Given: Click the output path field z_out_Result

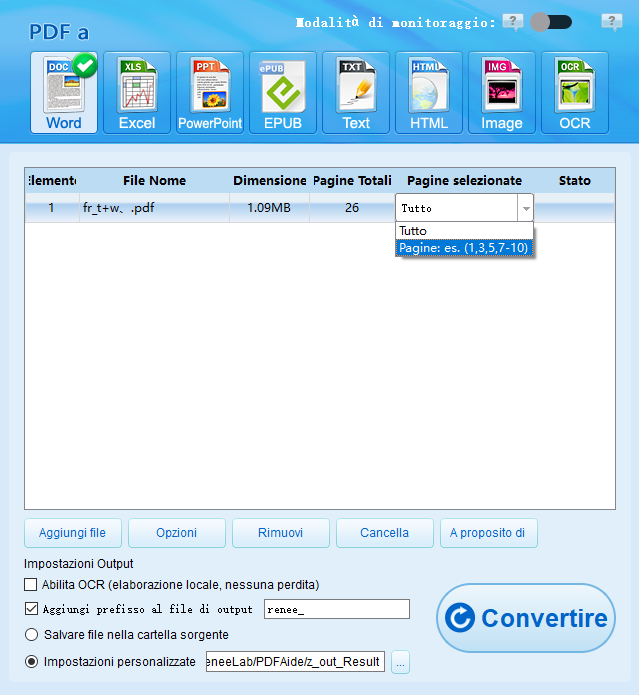Looking at the screenshot, I should [295, 662].
